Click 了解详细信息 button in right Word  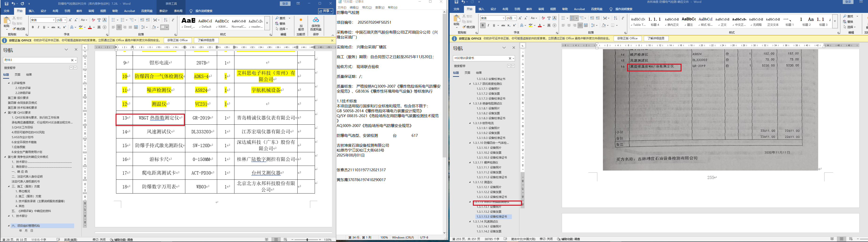coord(656,38)
